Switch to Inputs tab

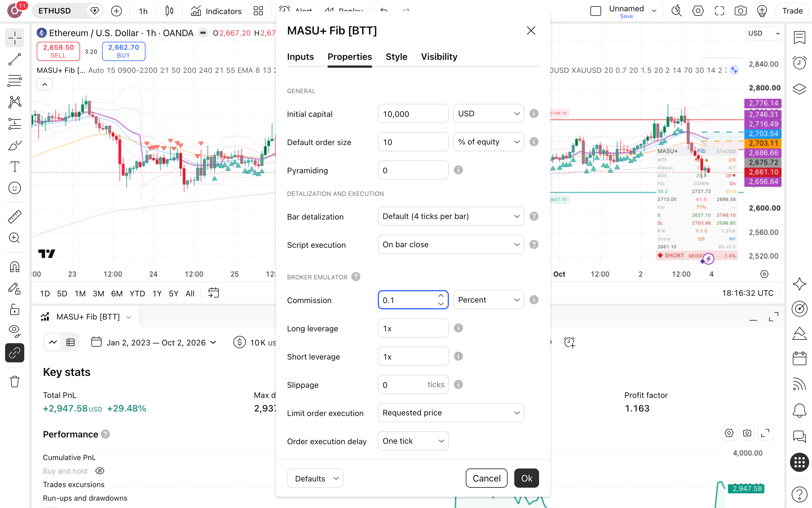(300, 57)
